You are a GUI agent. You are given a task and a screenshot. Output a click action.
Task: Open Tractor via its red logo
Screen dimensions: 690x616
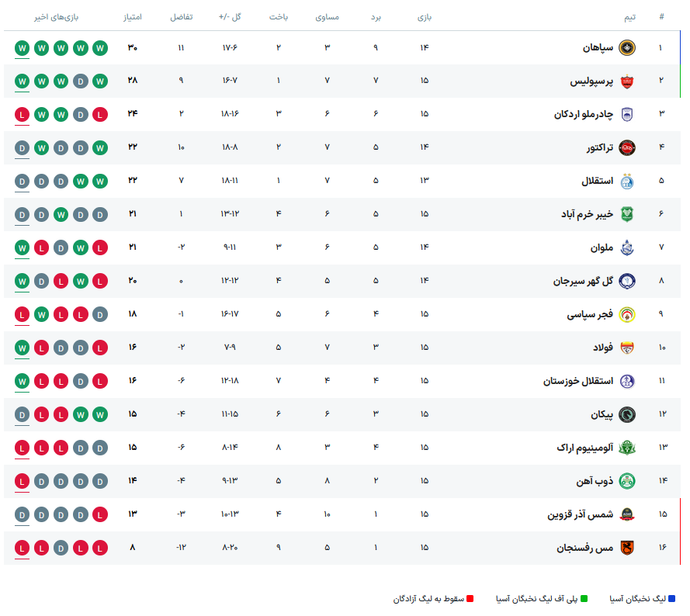[626, 147]
